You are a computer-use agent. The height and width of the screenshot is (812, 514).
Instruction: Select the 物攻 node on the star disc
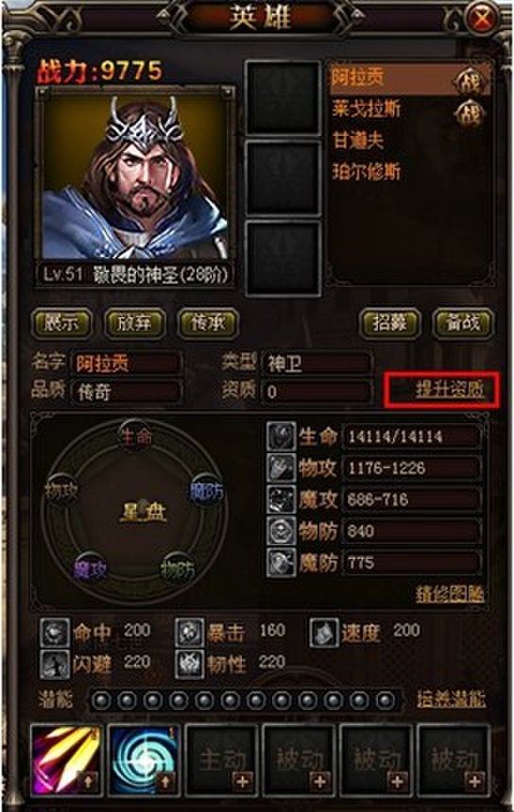coord(62,490)
